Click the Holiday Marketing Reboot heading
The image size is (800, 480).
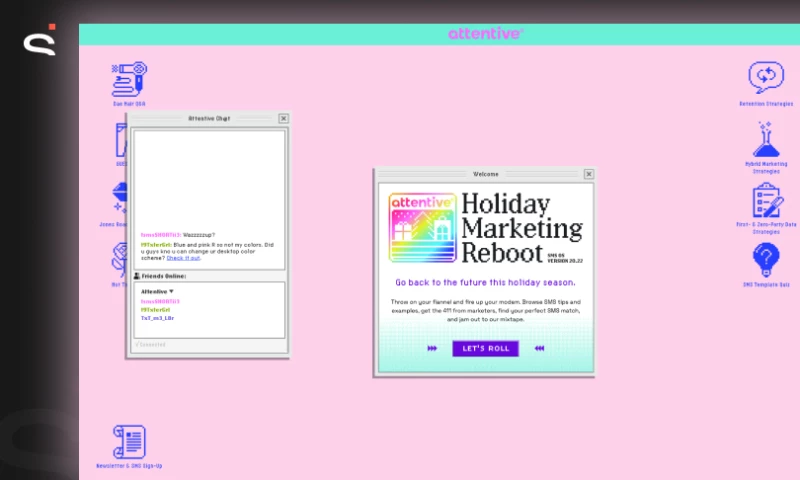pyautogui.click(x=522, y=228)
